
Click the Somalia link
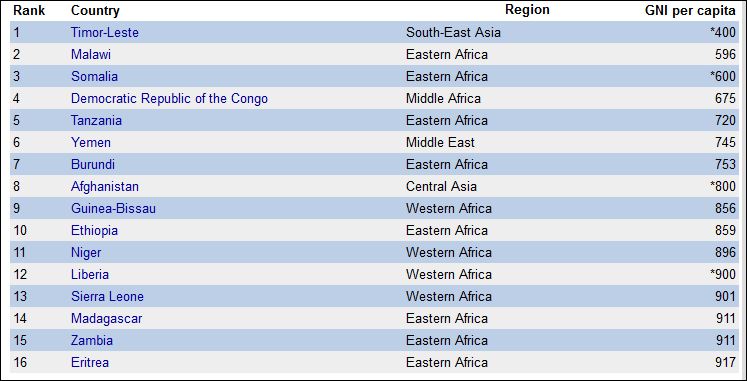94,76
